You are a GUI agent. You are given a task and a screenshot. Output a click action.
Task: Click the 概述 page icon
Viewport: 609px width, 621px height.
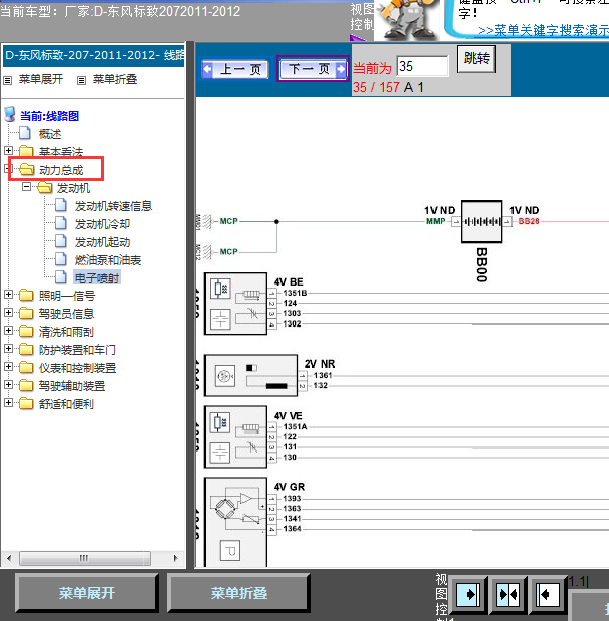pyautogui.click(x=25, y=133)
